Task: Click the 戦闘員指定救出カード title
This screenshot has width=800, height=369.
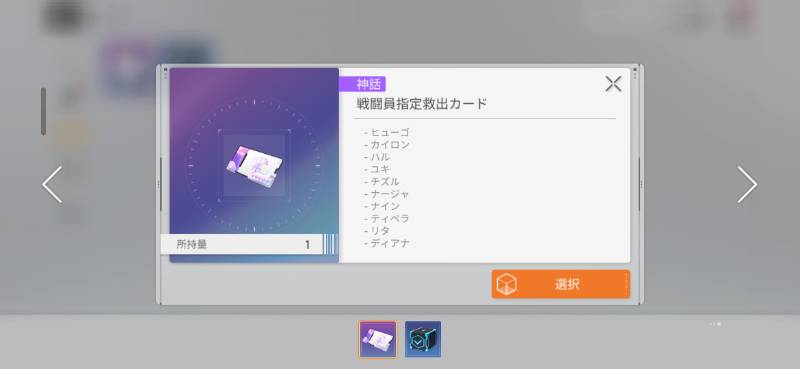Action: click(422, 104)
